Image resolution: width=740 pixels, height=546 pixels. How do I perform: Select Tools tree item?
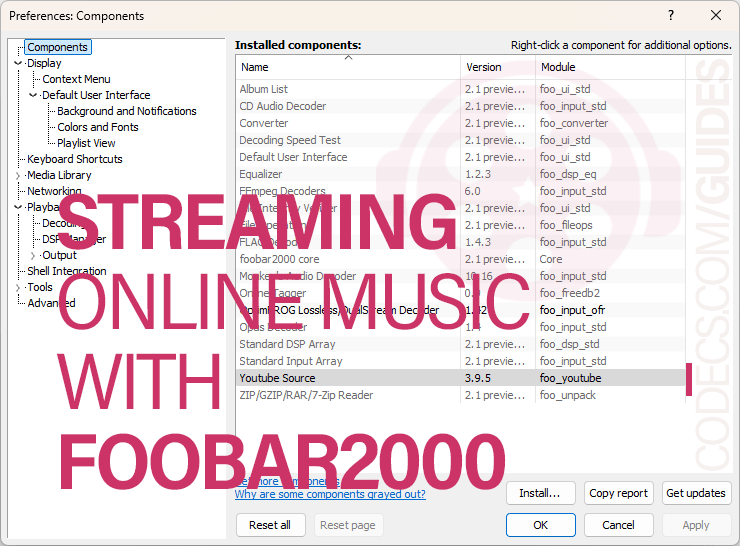coord(40,287)
